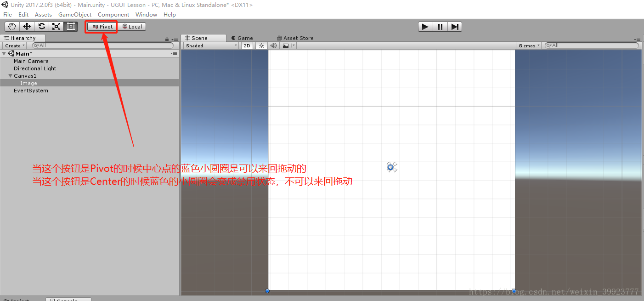Click the Hierarchy panel lock icon
This screenshot has width=644, height=301.
167,39
